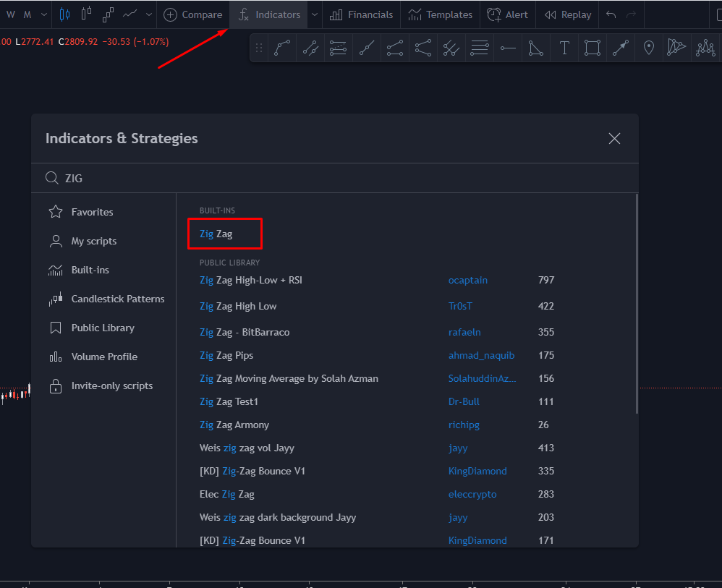Create an Alert
This screenshot has width=722, height=588.
pos(507,14)
